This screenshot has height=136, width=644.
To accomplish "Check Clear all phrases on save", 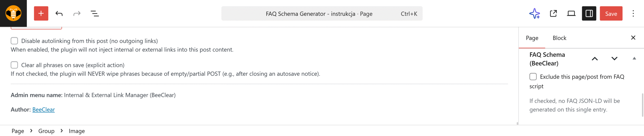I will 14,65.
